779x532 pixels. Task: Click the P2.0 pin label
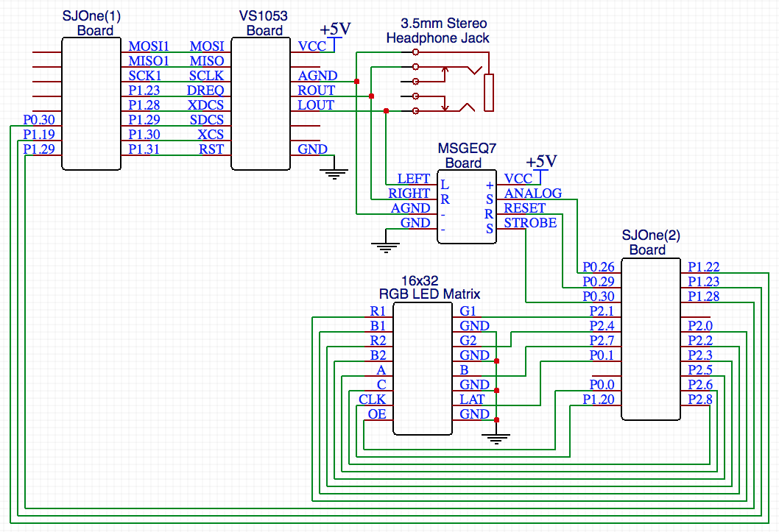[x=700, y=325]
